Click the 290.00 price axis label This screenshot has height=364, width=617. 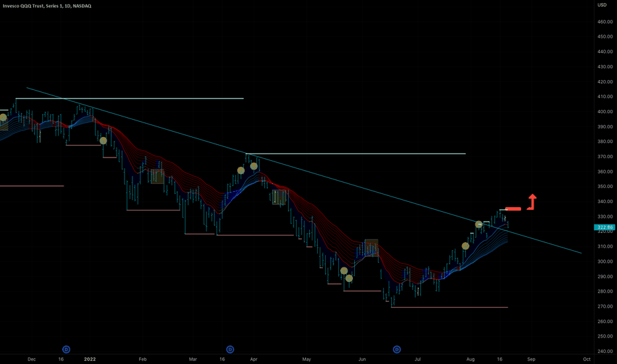click(605, 277)
